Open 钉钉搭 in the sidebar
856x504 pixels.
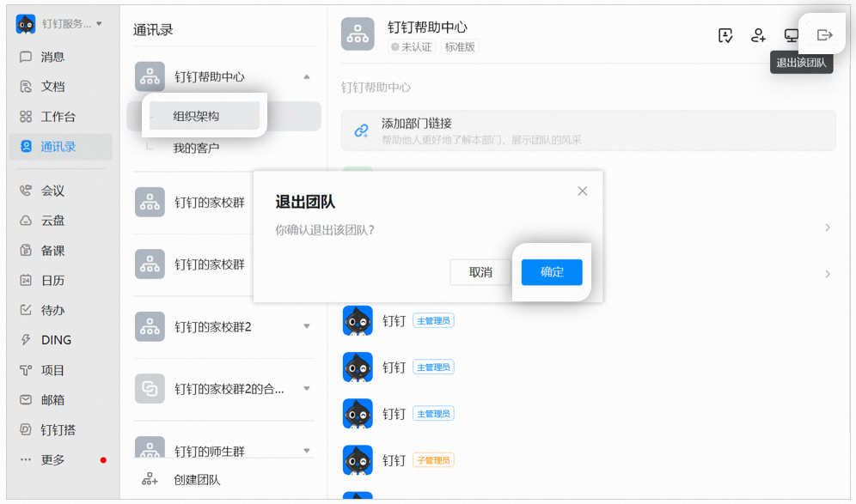[58, 430]
